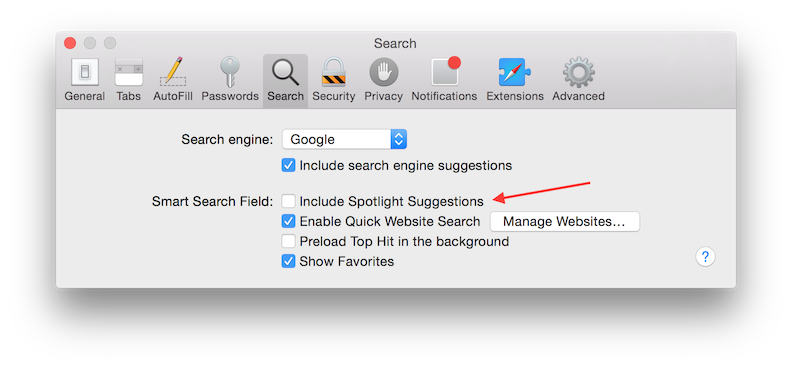792x368 pixels.
Task: Open the Privacy hand icon
Action: click(x=383, y=72)
